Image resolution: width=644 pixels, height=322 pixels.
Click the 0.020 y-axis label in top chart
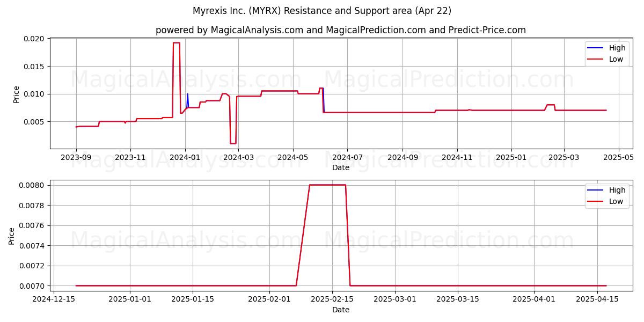point(33,39)
